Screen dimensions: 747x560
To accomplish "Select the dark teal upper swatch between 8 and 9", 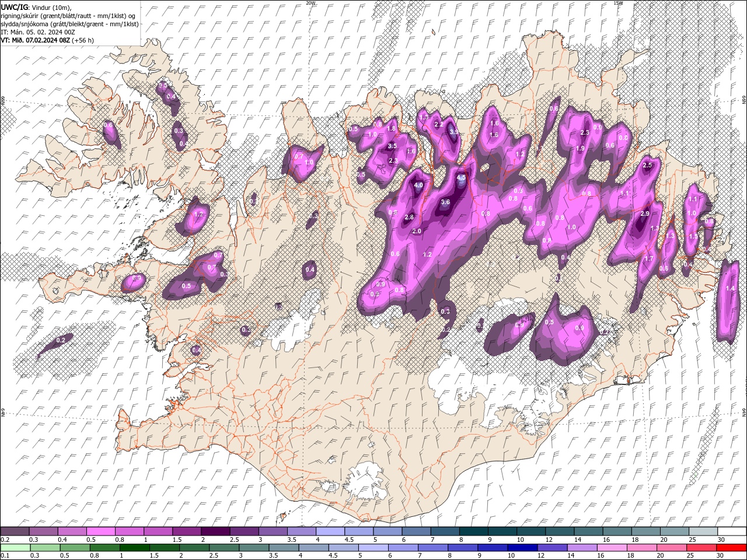I will 474,531.
